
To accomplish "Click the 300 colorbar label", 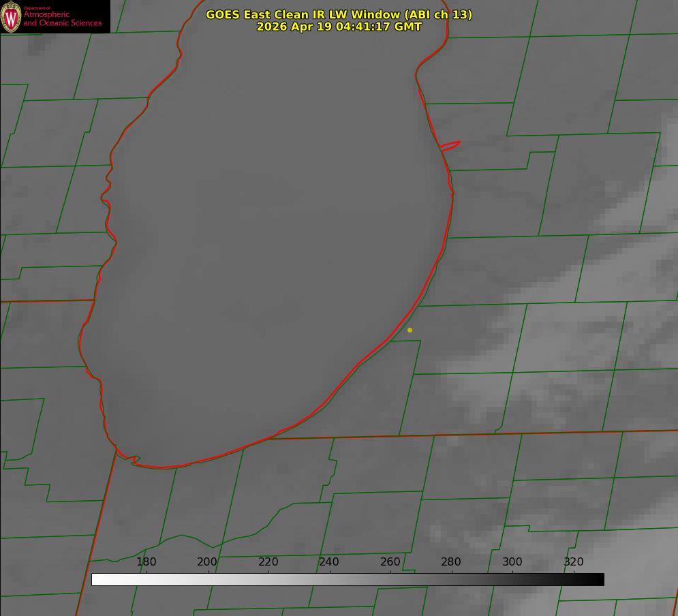I will pos(512,561).
